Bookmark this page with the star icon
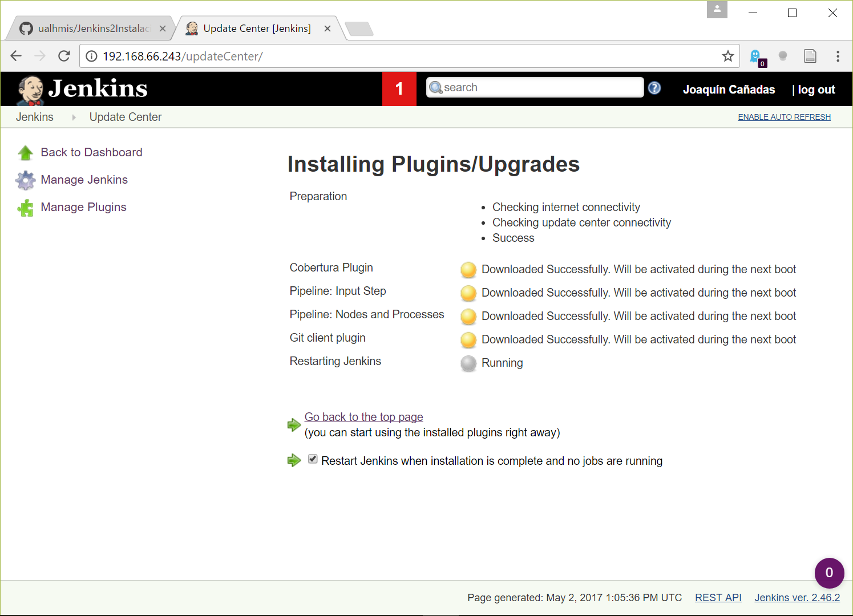Viewport: 853px width, 616px height. pos(727,56)
